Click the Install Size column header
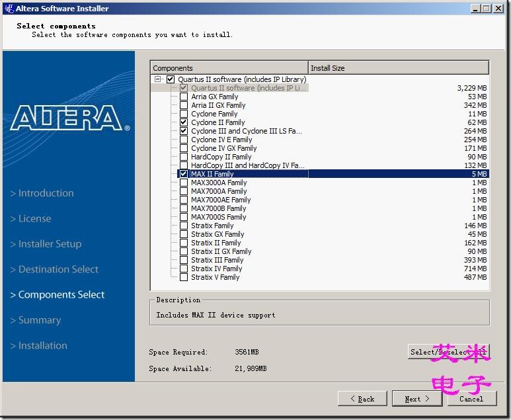This screenshot has height=420, width=511. 399,68
